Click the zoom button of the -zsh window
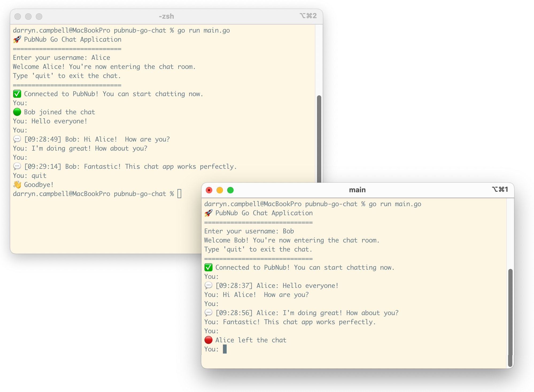This screenshot has height=392, width=534. pyautogui.click(x=39, y=17)
